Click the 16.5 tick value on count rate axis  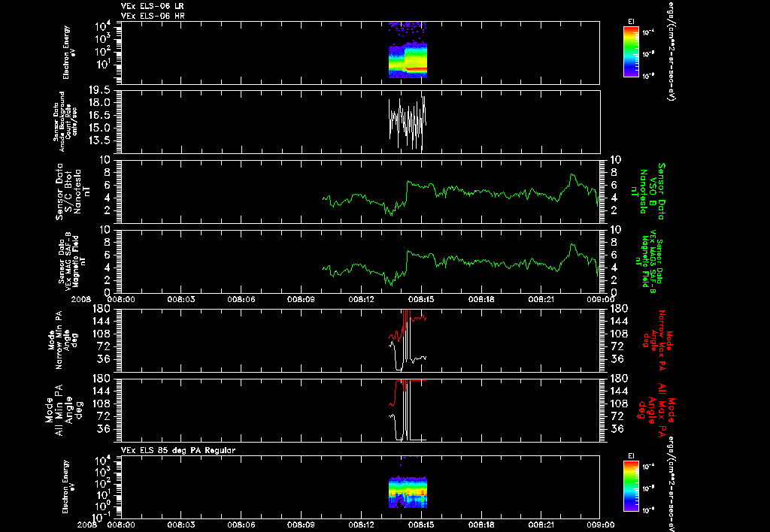click(99, 115)
